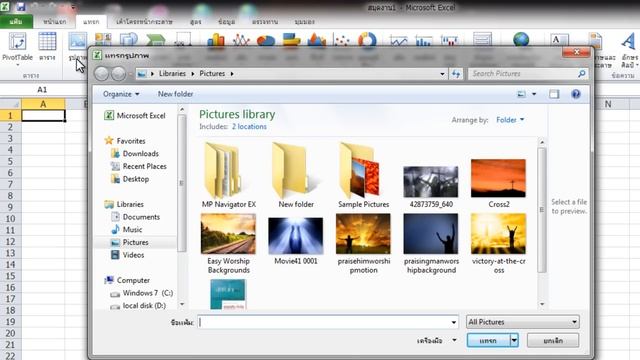Viewport: 640px width, 360px height.
Task: Click the Text Box icon in the ribbon
Action: coord(559,40)
